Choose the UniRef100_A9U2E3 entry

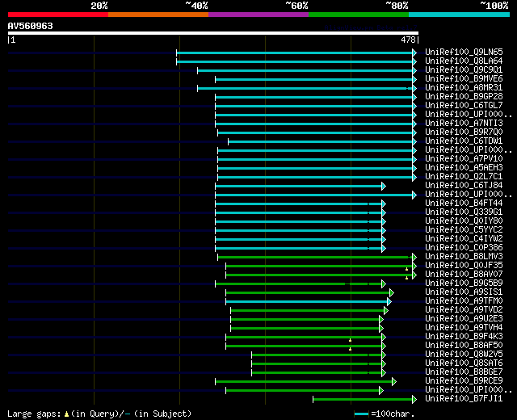coord(464,319)
